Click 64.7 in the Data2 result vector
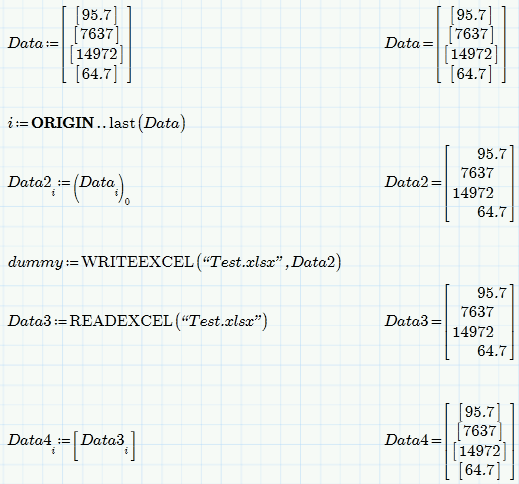519x484 pixels. point(492,212)
